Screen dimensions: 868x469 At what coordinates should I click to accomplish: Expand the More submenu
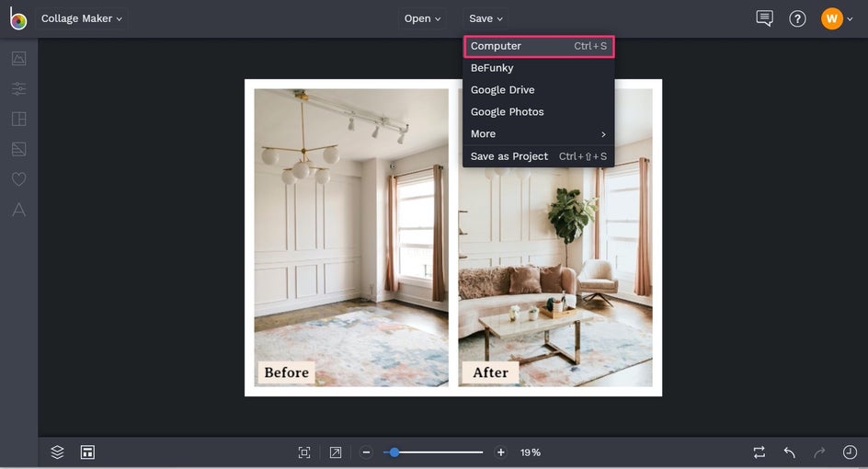538,133
